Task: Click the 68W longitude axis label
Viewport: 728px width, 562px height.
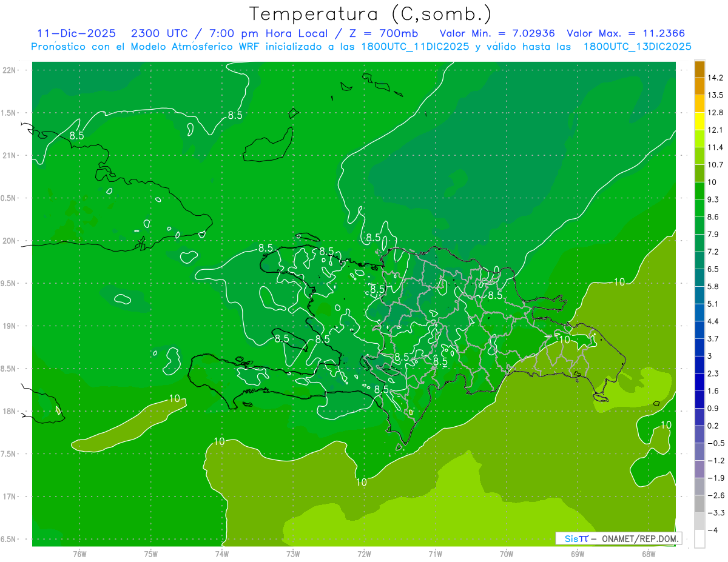Action: (x=649, y=554)
